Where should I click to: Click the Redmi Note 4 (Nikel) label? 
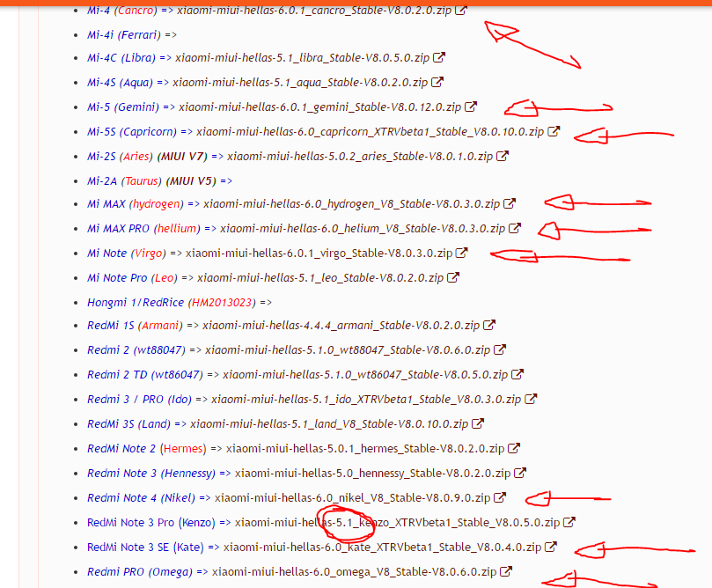[141, 497]
